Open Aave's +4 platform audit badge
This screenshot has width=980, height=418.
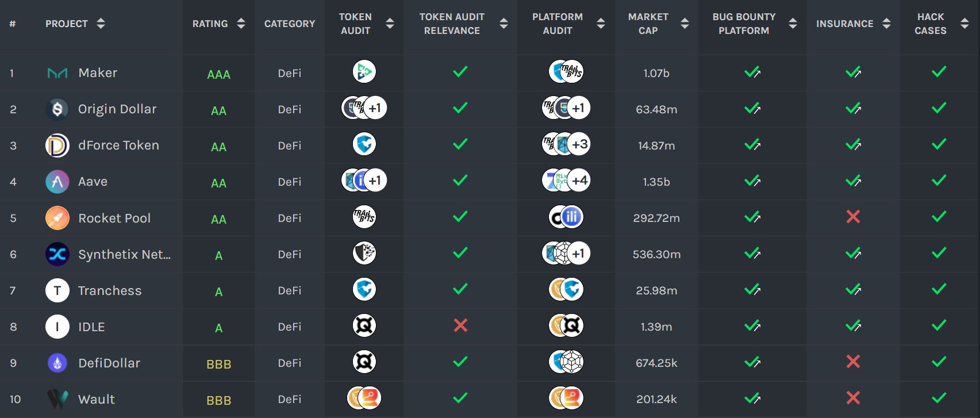click(x=579, y=181)
